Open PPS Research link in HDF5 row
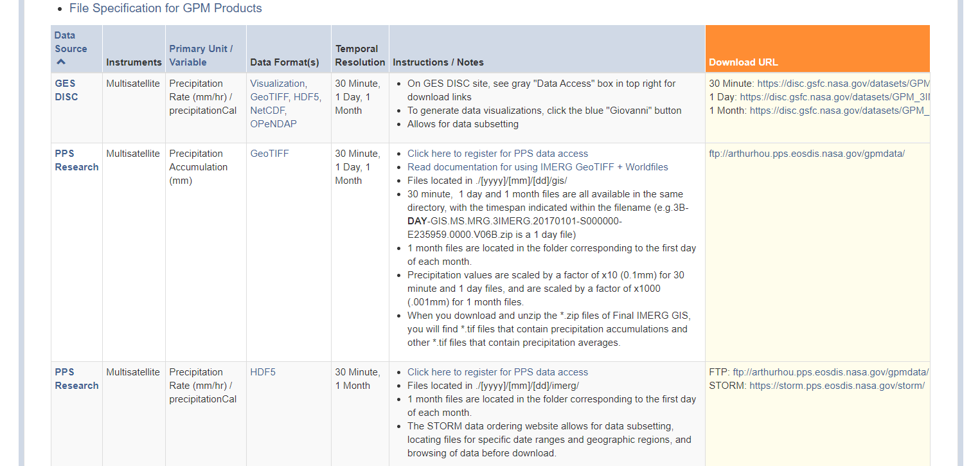The width and height of the screenshot is (980, 466). click(x=76, y=379)
